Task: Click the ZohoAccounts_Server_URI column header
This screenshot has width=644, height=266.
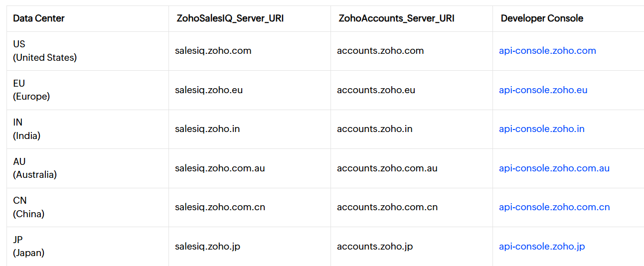Action: click(x=396, y=18)
